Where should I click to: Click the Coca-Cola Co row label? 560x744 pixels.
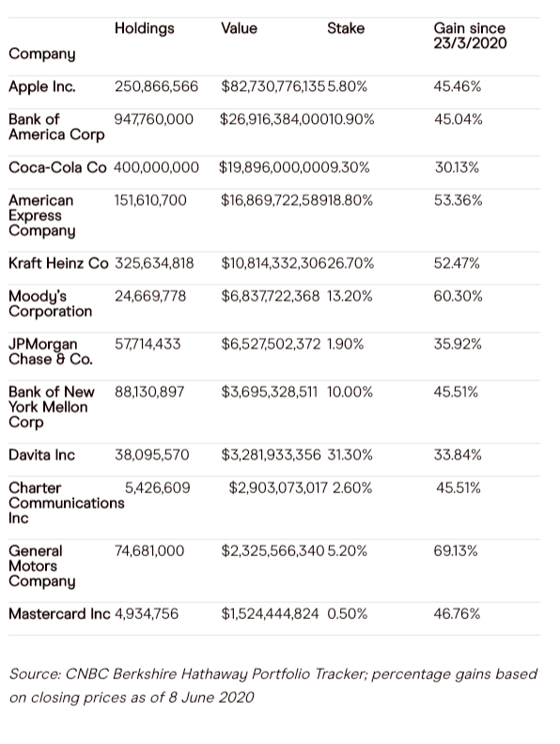(57, 167)
